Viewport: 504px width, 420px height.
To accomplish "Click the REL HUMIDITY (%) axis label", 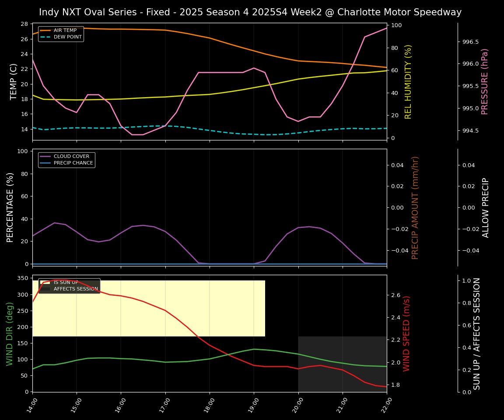I will click(408, 81).
